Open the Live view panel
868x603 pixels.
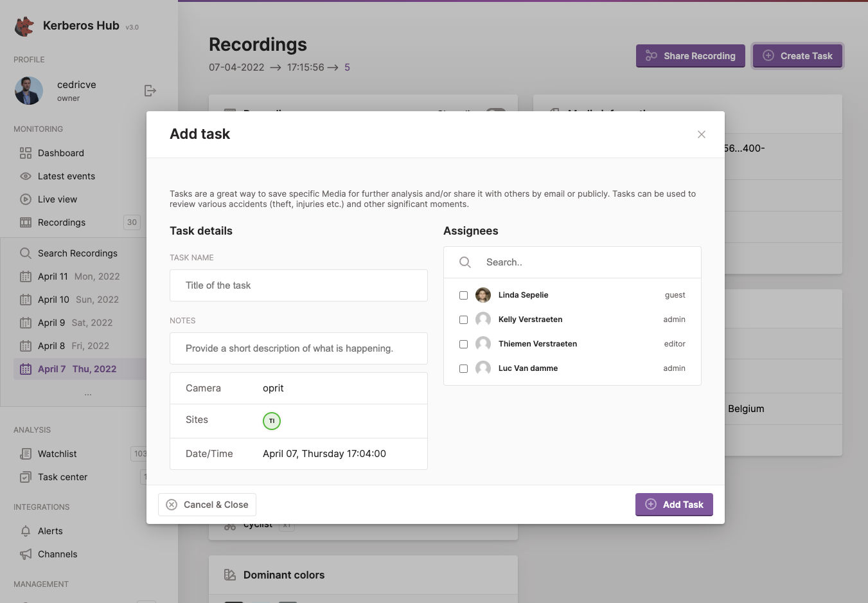click(57, 199)
